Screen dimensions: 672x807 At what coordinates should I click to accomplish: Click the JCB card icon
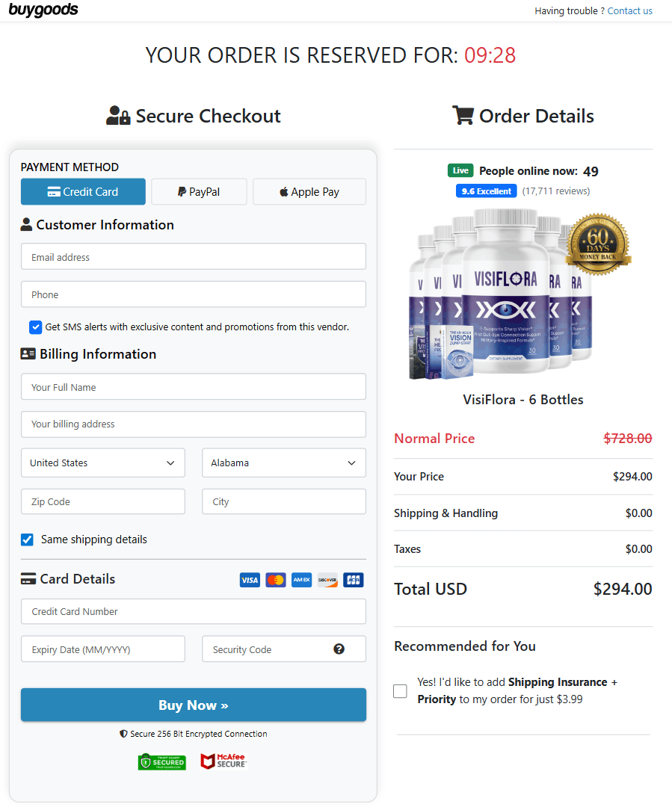click(x=353, y=580)
